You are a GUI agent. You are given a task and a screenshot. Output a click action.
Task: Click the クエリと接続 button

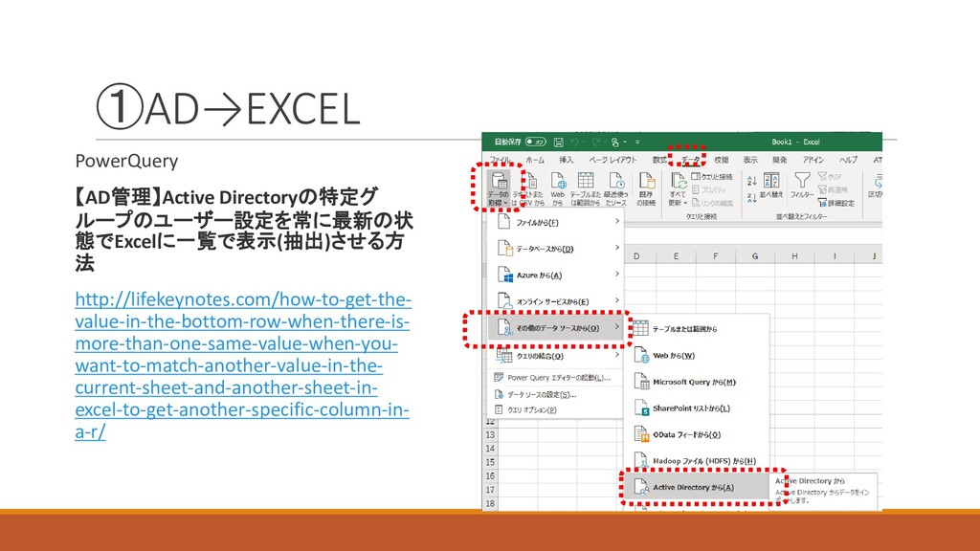pos(712,177)
